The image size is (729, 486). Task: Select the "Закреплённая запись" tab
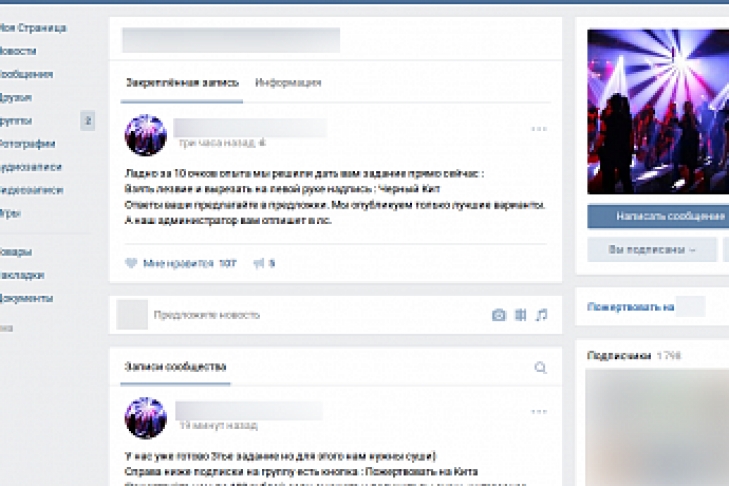181,83
